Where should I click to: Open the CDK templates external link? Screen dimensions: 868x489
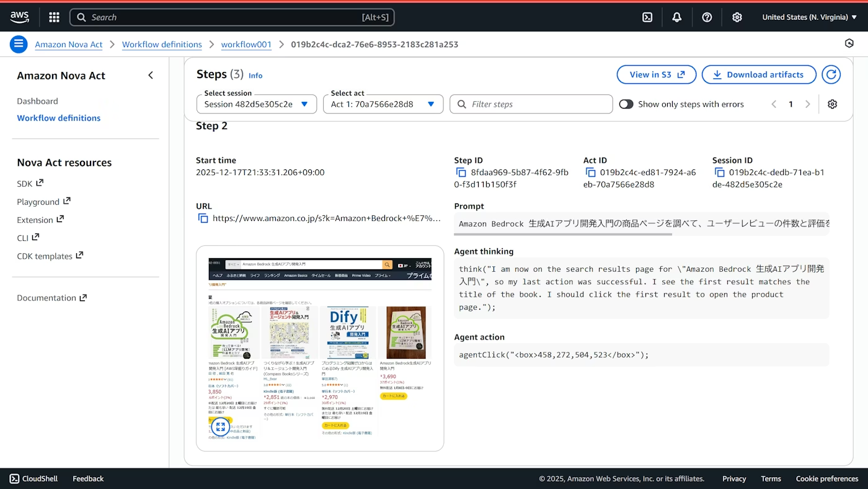50,256
